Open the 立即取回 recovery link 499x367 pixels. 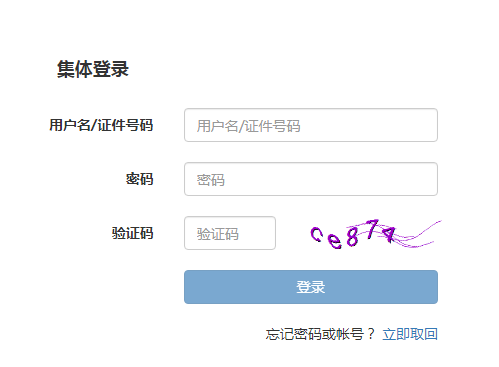pyautogui.click(x=410, y=334)
